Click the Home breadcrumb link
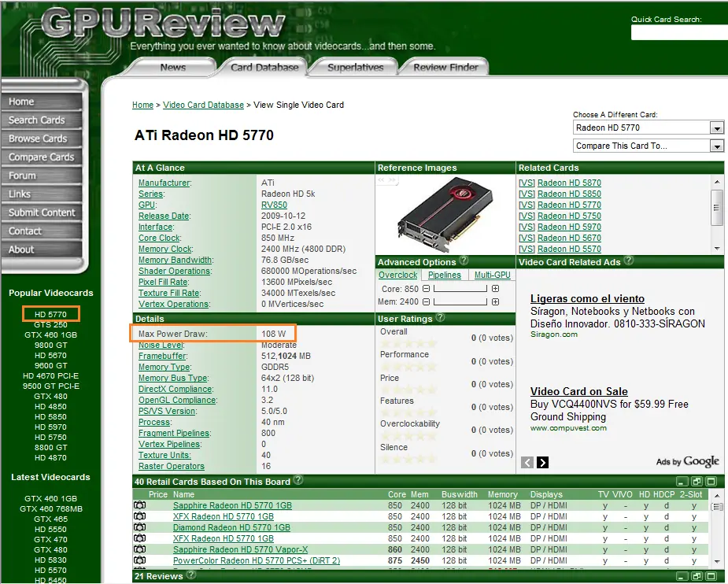Screen dimensions: 728x584 142,105
